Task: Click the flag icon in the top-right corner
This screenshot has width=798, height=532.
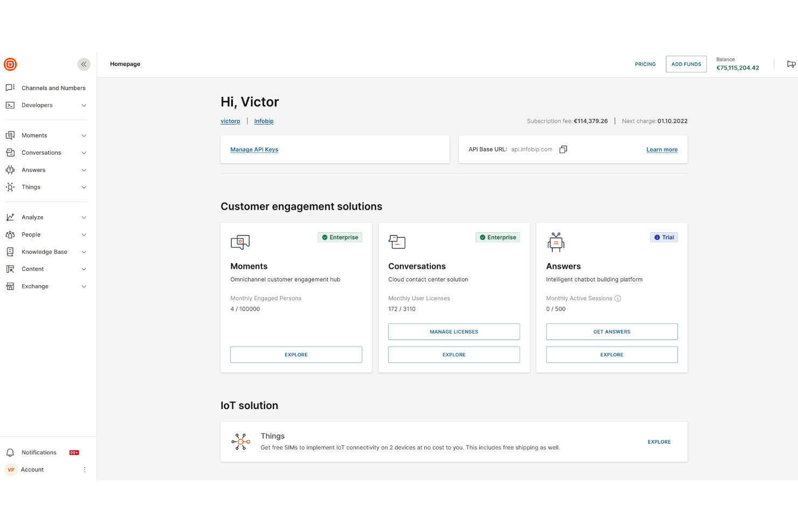Action: click(x=791, y=64)
